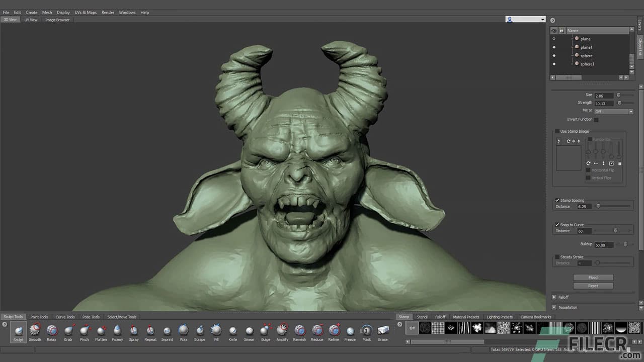The width and height of the screenshot is (644, 362).
Task: Click the Reset button
Action: 593,286
